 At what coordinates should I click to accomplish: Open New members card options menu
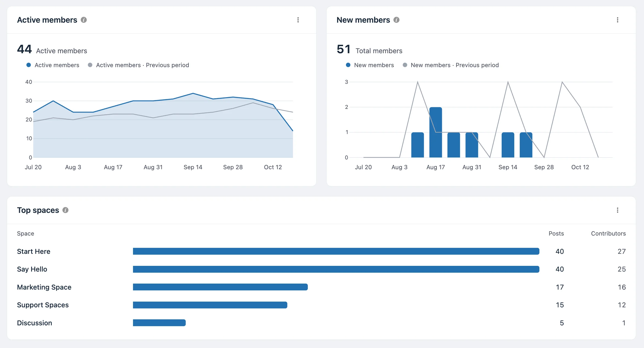click(618, 20)
